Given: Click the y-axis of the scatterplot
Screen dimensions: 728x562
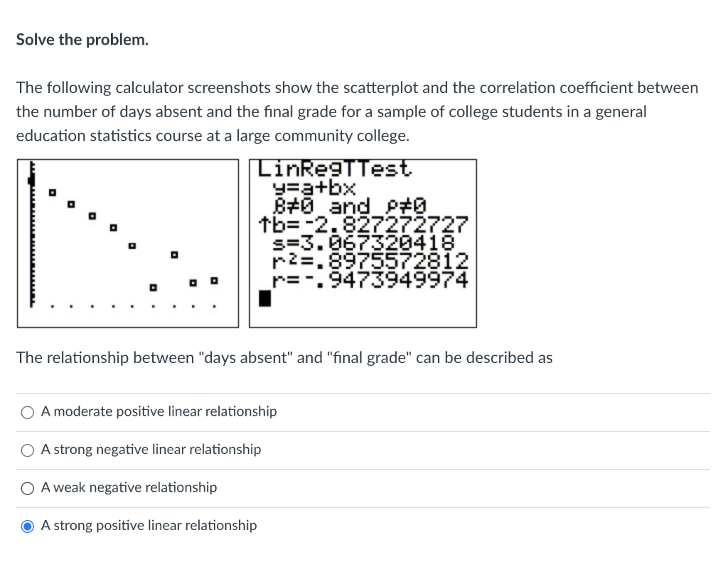Looking at the screenshot, I should coord(33,234).
